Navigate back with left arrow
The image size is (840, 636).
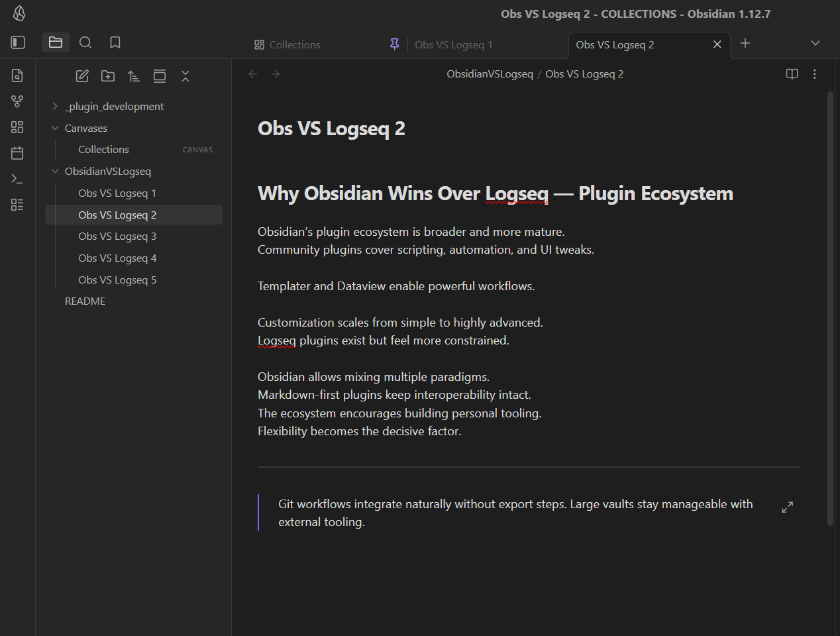click(x=252, y=74)
